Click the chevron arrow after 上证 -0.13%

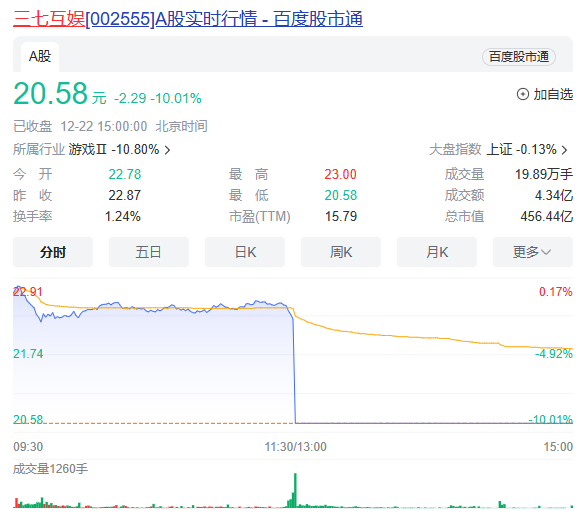(x=564, y=150)
